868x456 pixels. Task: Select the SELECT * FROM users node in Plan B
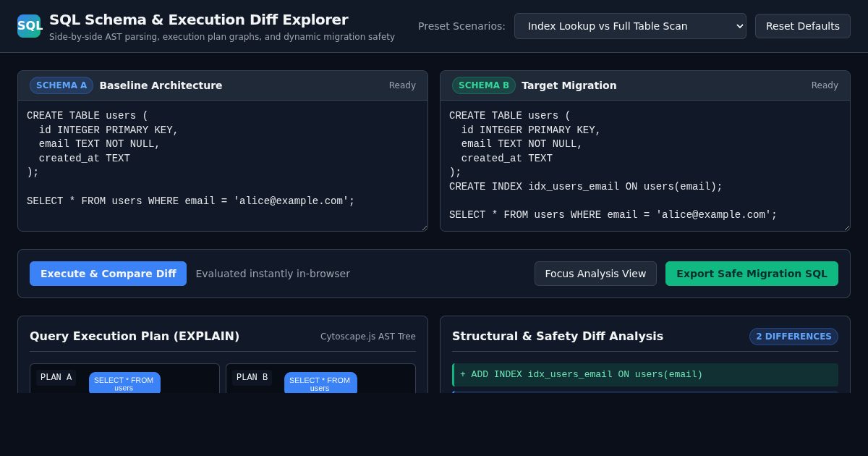[x=320, y=383]
